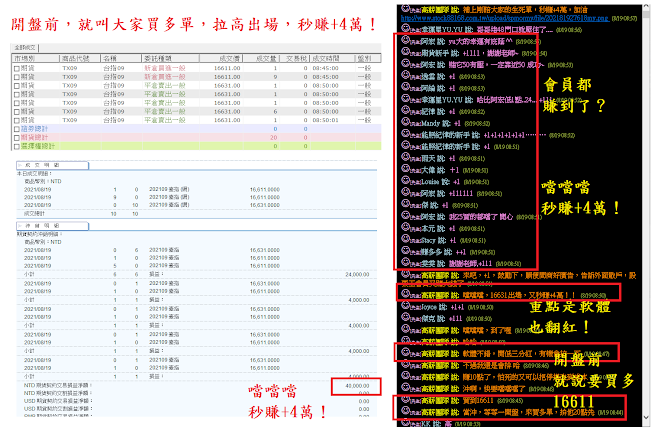Screen dimensions: 658x434
Task: Select the 沖銷明細 section tab
Action: pyautogui.click(x=52, y=226)
